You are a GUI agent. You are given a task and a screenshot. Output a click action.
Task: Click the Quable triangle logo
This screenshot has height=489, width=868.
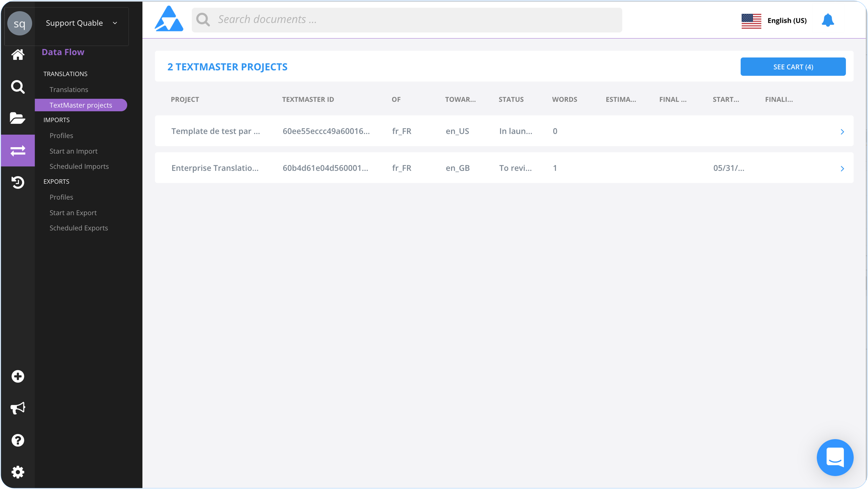click(169, 19)
